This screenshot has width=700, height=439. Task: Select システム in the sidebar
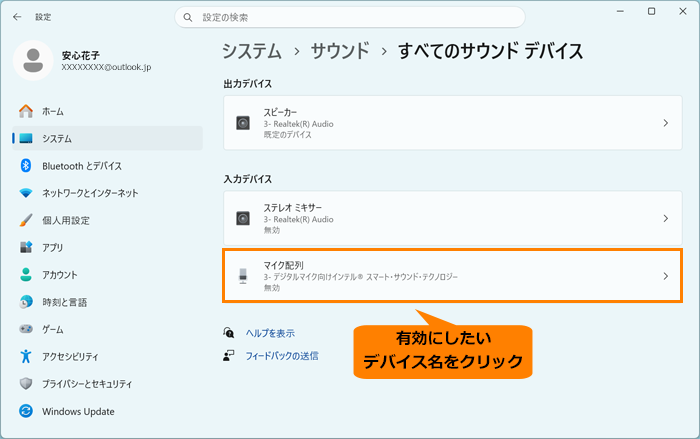tap(108, 138)
